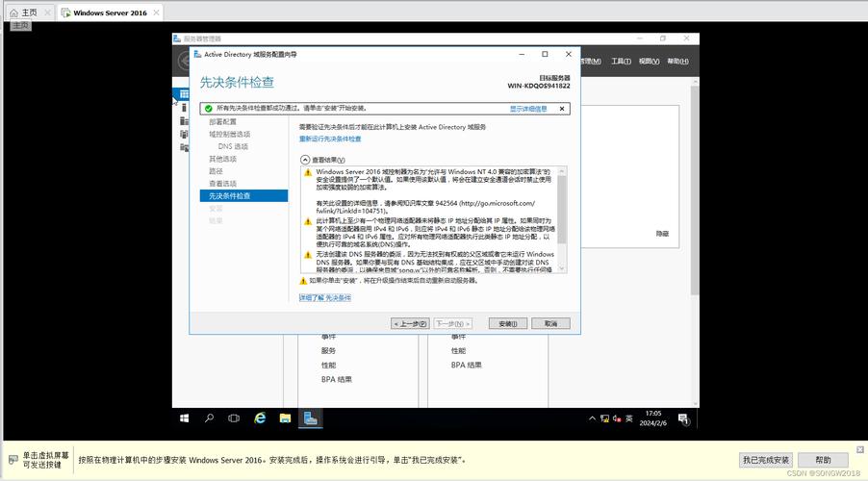
Task: Select File Services icon in Server Manager sidebar
Action: (184, 147)
